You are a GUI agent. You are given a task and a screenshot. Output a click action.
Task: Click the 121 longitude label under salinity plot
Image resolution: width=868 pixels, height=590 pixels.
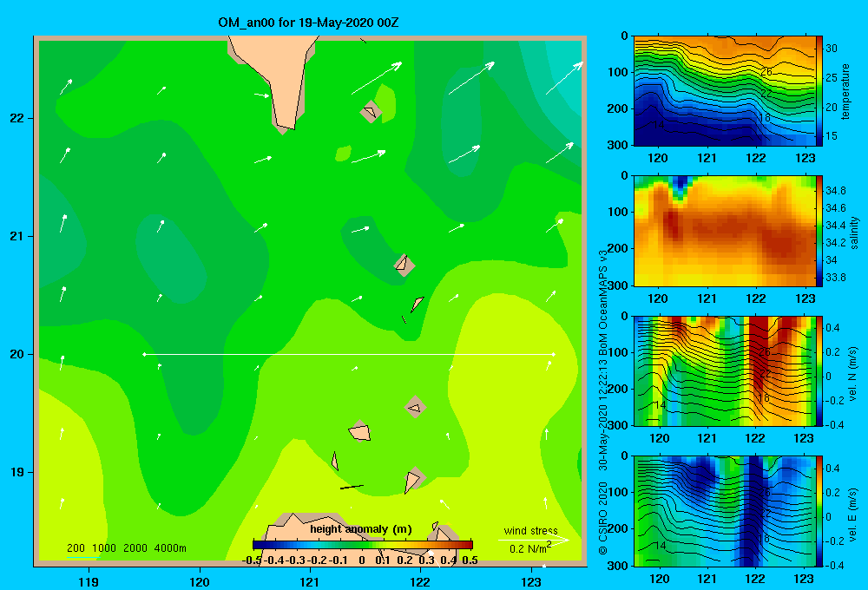pos(707,298)
